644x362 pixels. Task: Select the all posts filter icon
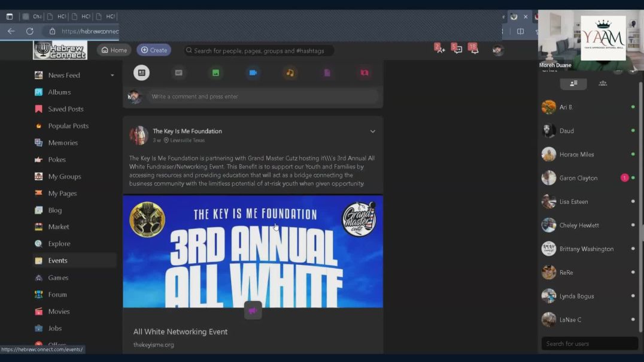141,73
